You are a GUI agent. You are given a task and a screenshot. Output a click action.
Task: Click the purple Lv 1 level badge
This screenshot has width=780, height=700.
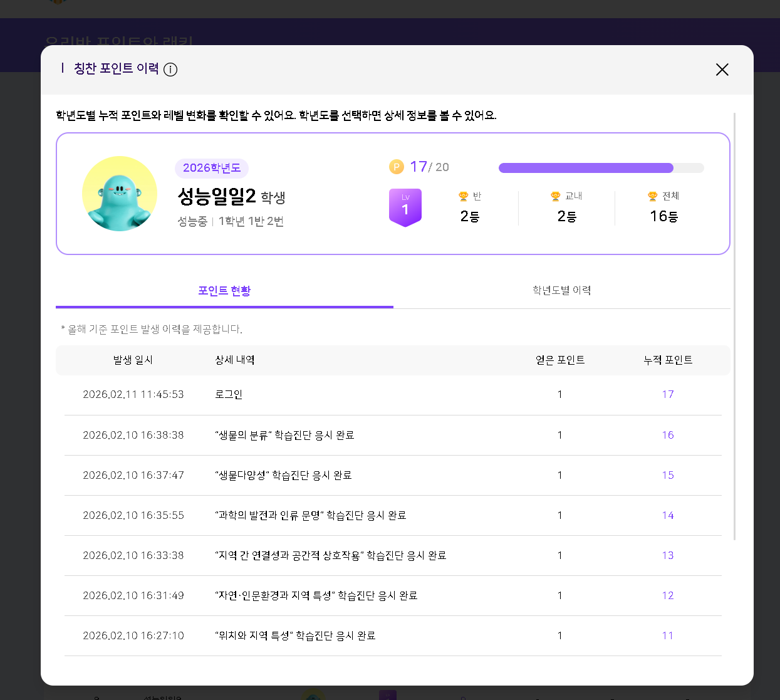pos(405,207)
